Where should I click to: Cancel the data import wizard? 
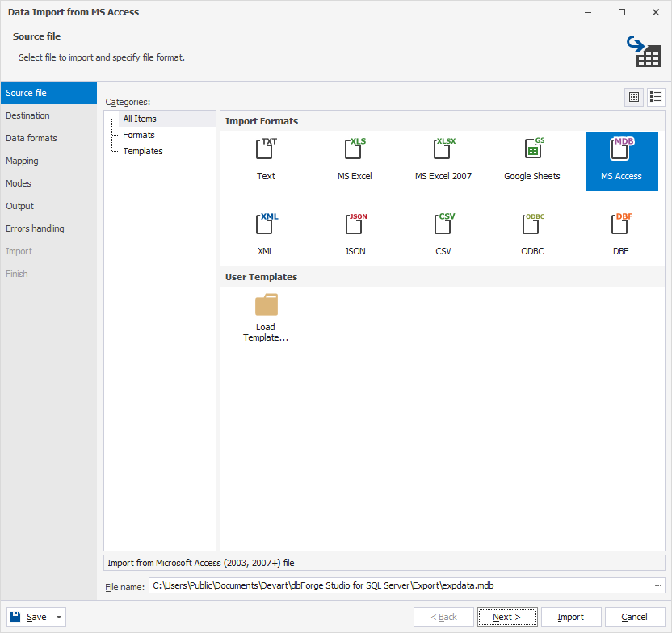[x=635, y=617]
